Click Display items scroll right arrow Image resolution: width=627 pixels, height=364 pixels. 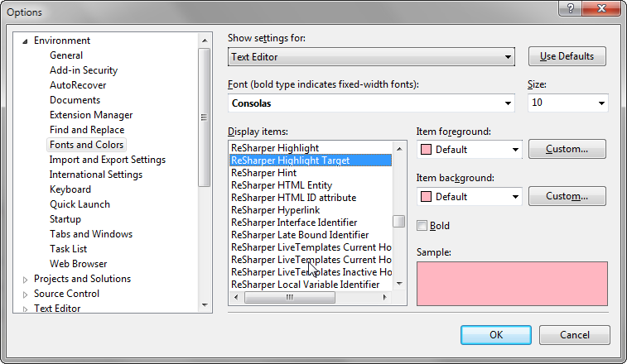coord(384,297)
